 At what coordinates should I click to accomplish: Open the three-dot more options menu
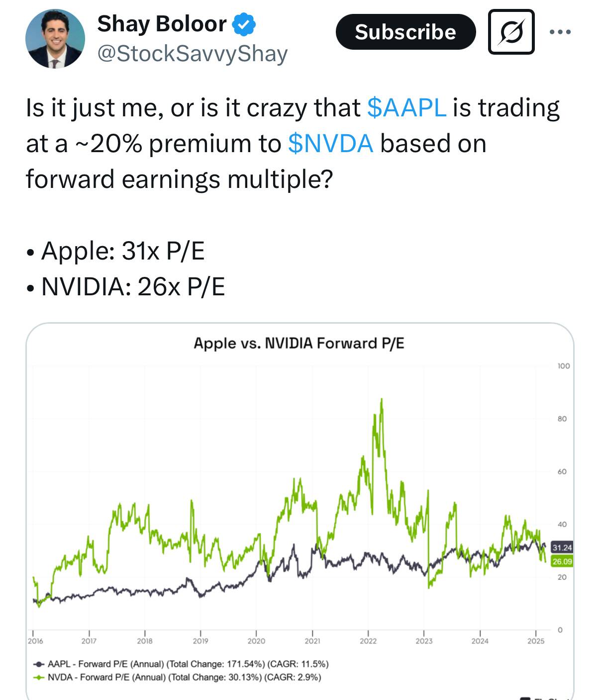[x=560, y=32]
